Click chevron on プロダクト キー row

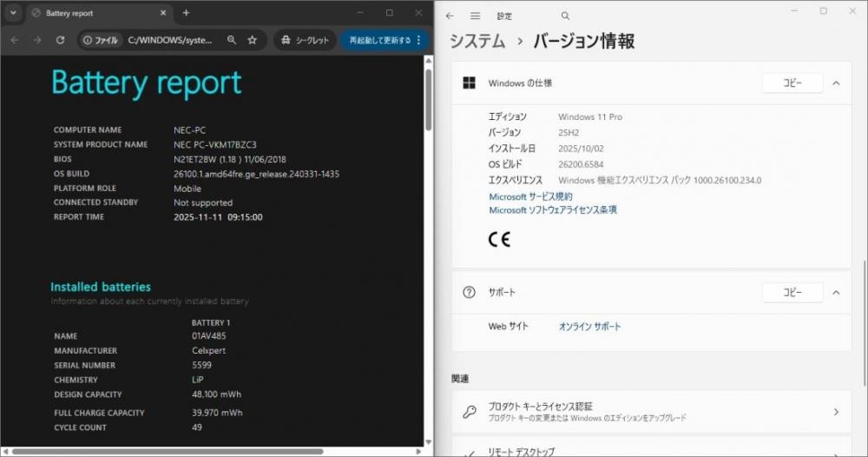click(836, 412)
